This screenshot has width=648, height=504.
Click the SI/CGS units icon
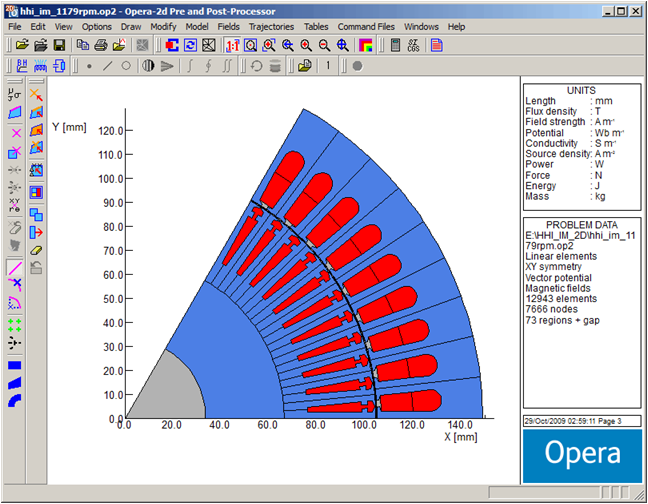pos(415,45)
